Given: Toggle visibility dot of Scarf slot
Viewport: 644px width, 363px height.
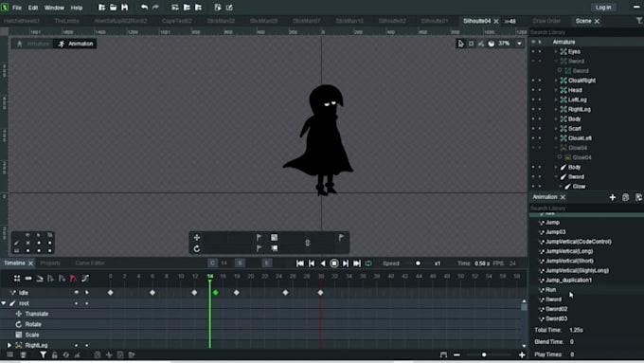Looking at the screenshot, I should [x=533, y=129].
